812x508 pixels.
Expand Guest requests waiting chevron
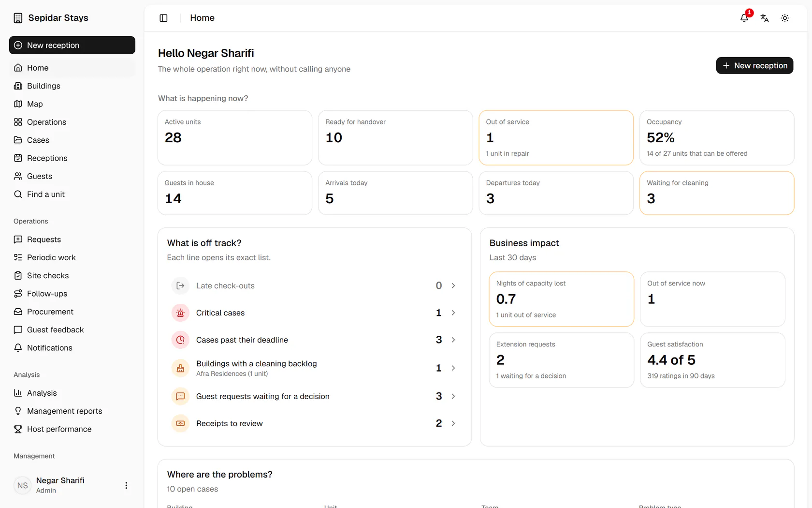coord(453,396)
